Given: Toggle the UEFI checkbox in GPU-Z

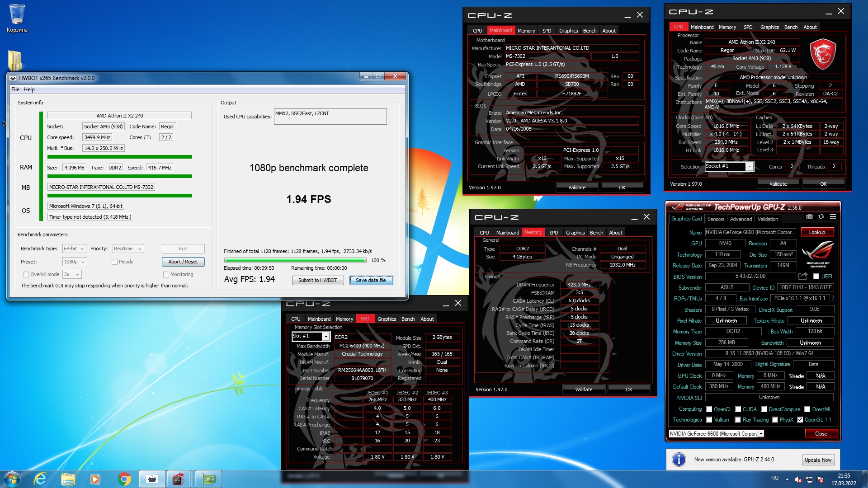Looking at the screenshot, I should (x=816, y=277).
